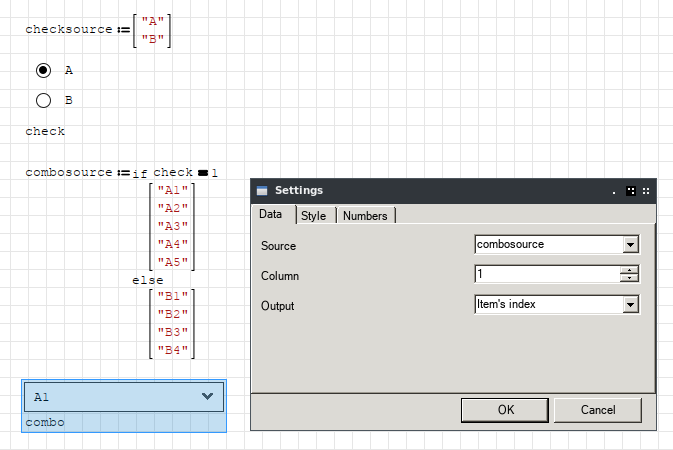Click the Column number input field
This screenshot has height=450, width=673.
point(546,274)
